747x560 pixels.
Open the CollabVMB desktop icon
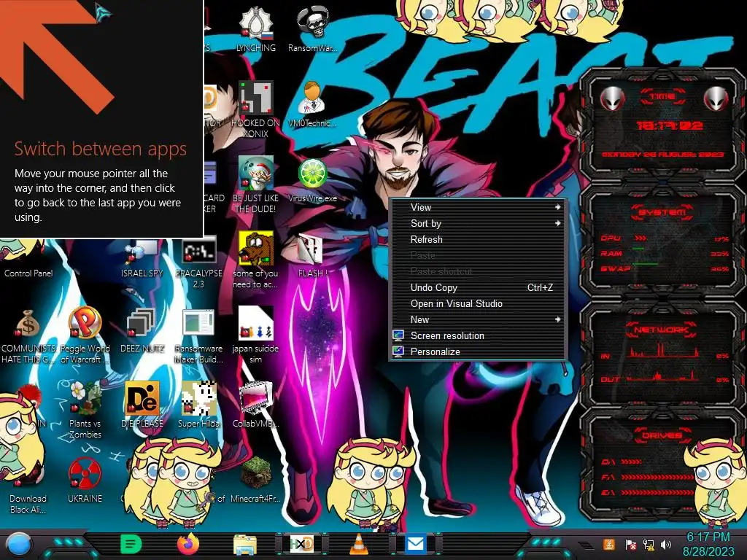256,405
